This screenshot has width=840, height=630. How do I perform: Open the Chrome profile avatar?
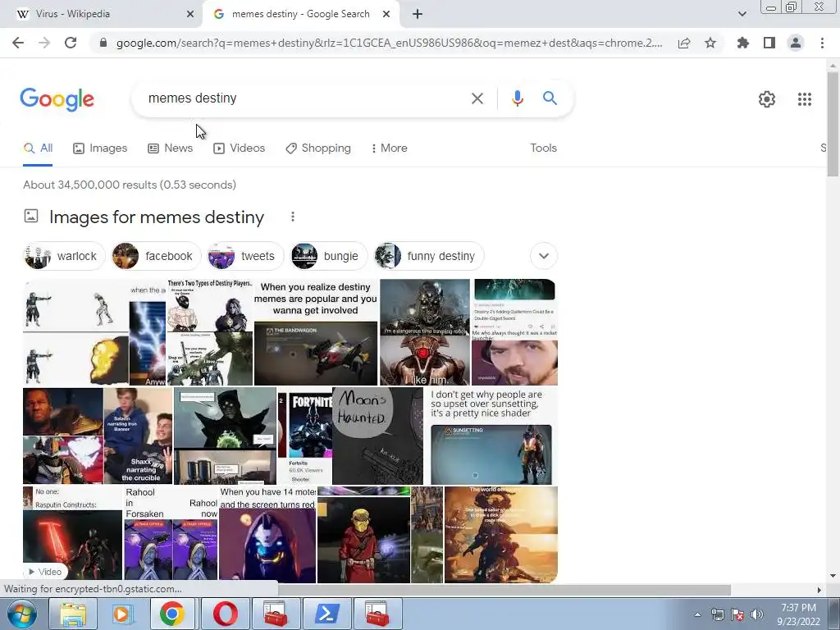coord(796,43)
